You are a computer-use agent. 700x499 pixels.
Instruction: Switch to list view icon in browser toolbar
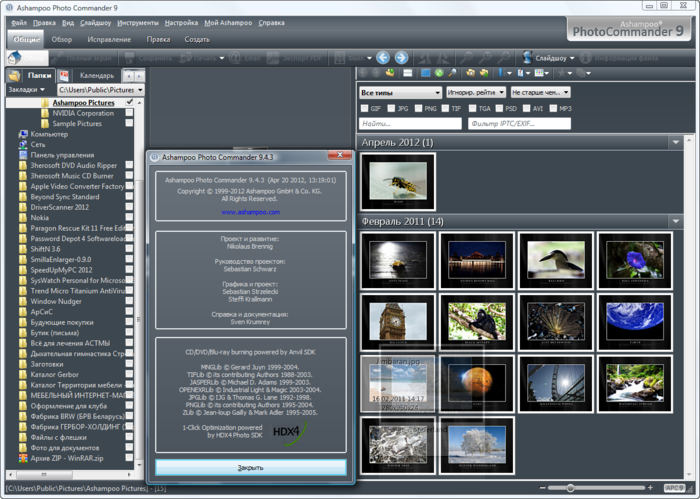coord(408,73)
